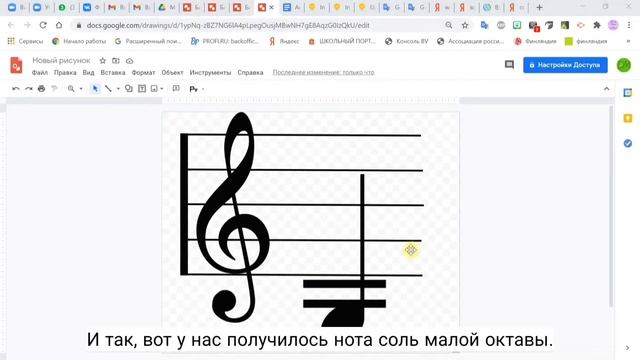The height and width of the screenshot is (360, 640).
Task: Move document using the folder icon
Action: [x=116, y=61]
